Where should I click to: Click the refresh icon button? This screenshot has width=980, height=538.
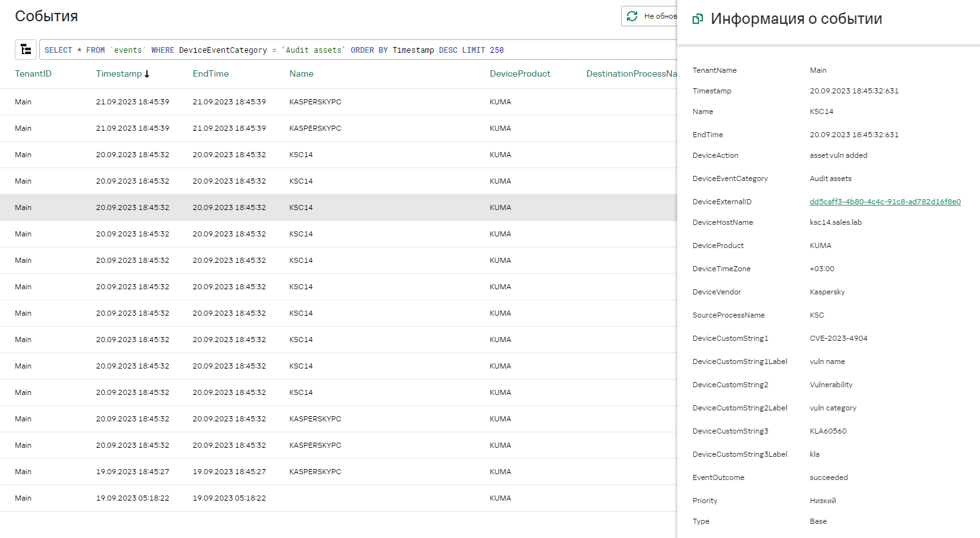632,16
